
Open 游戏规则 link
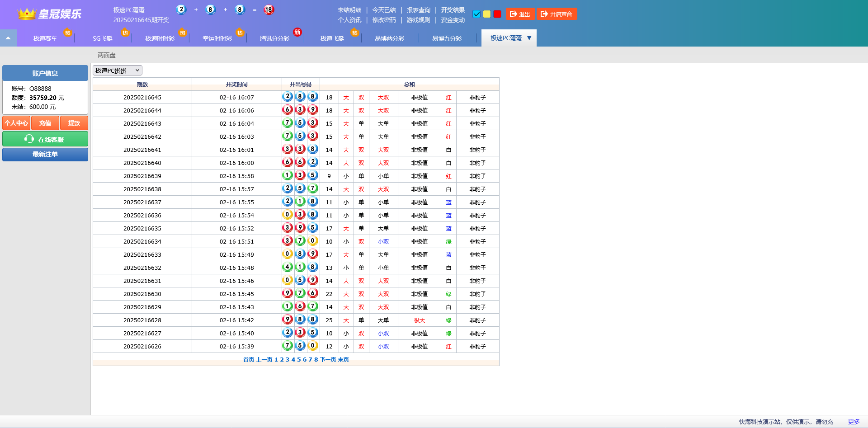coord(419,20)
